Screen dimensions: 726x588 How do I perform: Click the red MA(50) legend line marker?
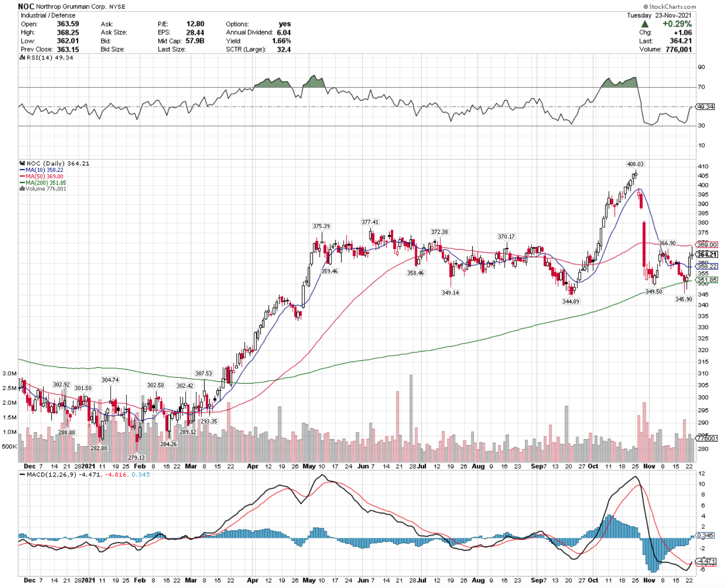pyautogui.click(x=22, y=176)
